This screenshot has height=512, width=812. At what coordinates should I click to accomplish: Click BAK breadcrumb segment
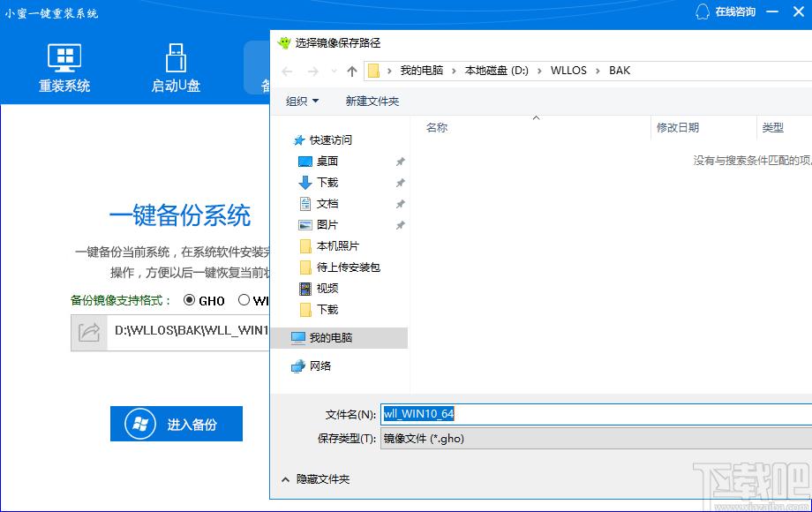pos(620,71)
